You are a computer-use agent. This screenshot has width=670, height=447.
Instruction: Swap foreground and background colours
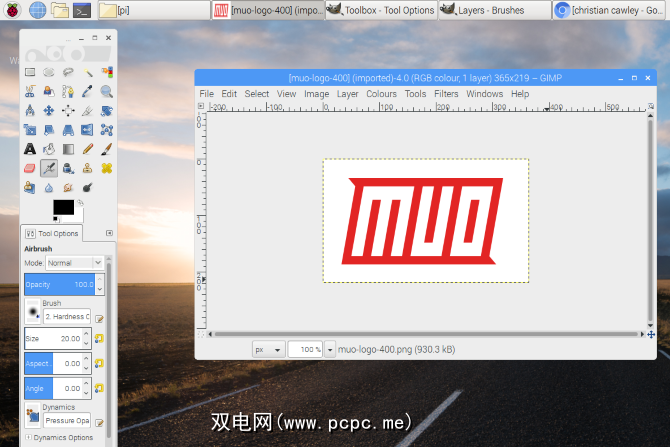coord(80,203)
